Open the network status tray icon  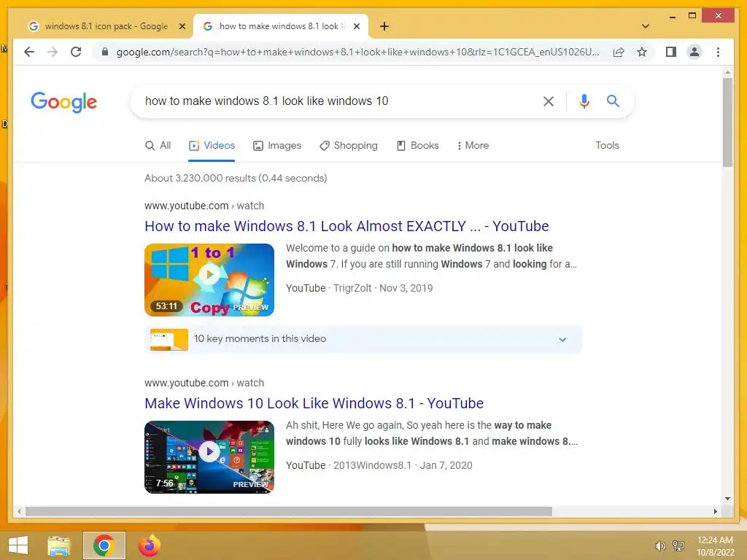coord(678,546)
